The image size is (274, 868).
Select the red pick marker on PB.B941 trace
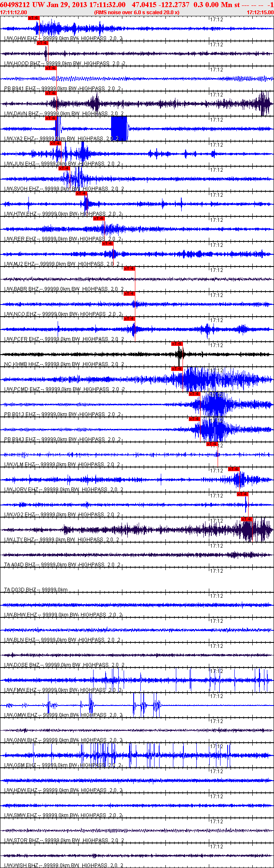(51, 68)
